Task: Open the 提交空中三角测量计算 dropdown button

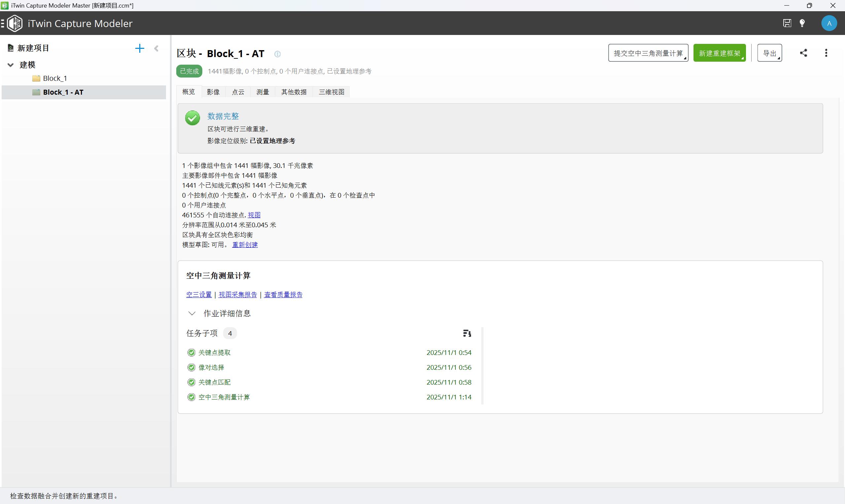Action: click(648, 53)
